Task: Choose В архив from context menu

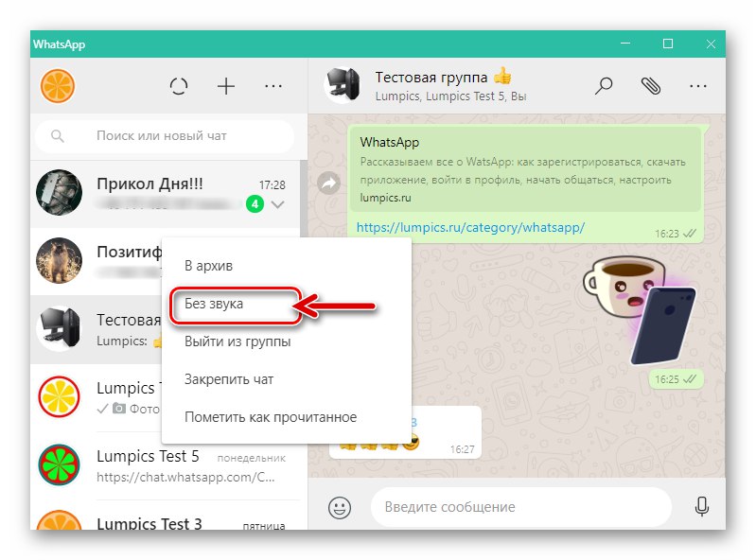Action: (x=208, y=266)
